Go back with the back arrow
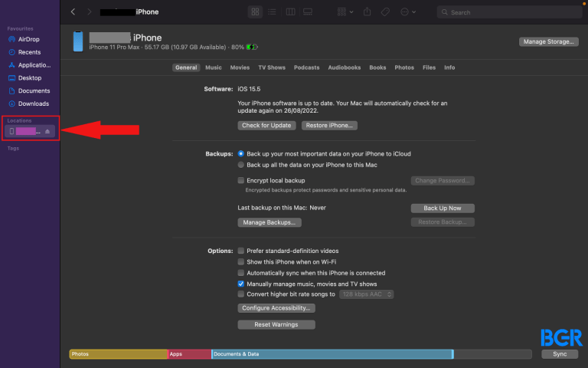The width and height of the screenshot is (588, 368). pyautogui.click(x=73, y=12)
